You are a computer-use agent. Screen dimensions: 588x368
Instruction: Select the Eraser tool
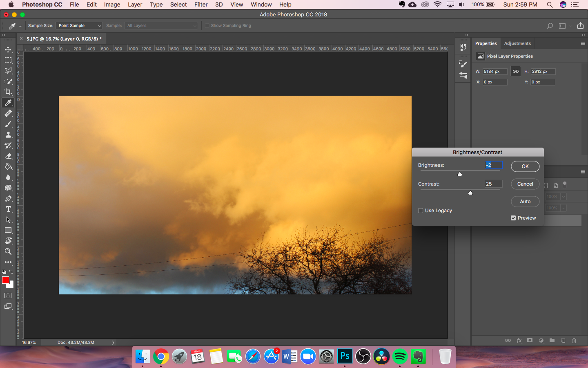[8, 156]
